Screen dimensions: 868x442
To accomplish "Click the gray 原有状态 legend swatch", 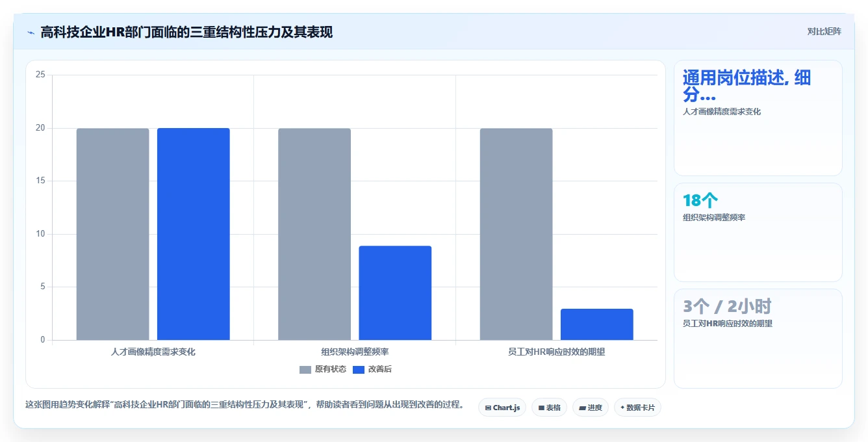I will coord(305,370).
